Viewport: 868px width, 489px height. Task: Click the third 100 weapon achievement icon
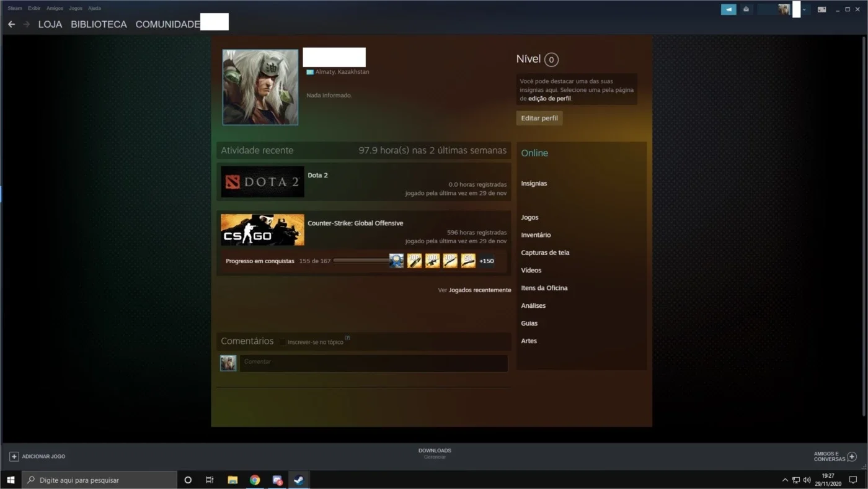coord(450,261)
